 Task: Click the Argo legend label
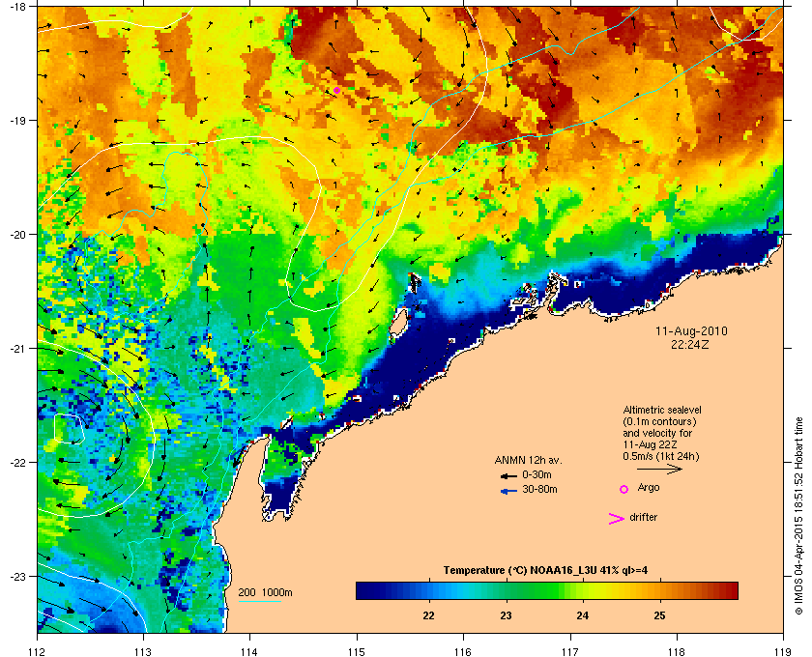649,488
